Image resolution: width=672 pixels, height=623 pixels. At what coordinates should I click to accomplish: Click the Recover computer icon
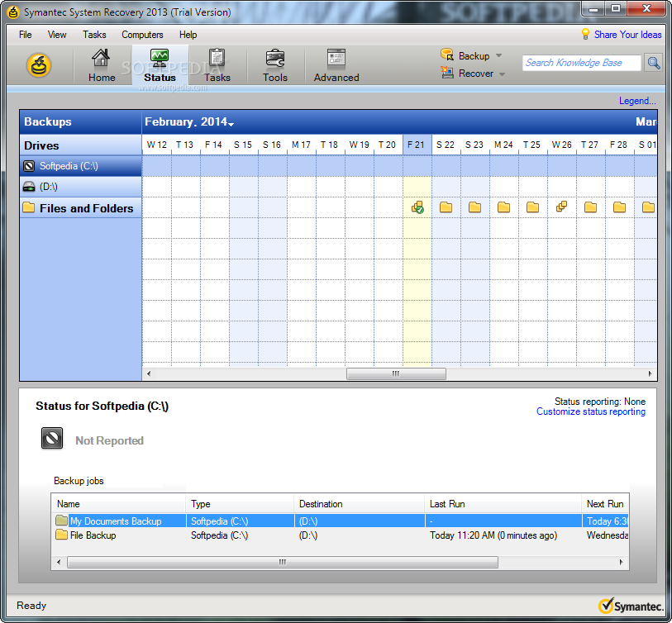446,73
